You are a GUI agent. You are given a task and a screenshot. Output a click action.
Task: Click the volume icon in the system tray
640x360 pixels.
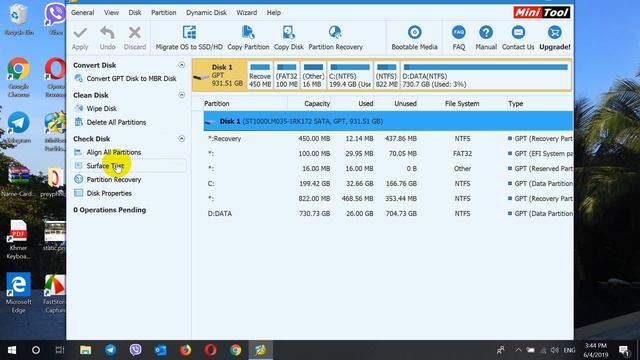click(554, 350)
